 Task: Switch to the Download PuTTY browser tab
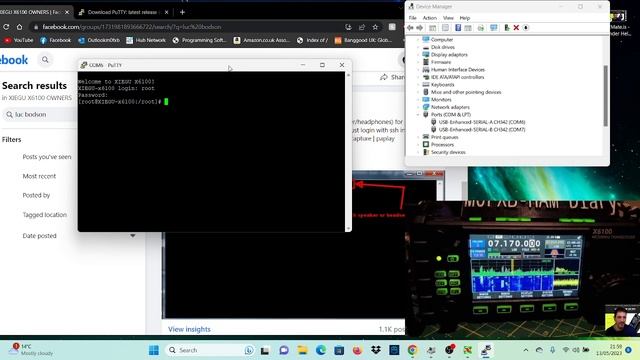pos(122,12)
